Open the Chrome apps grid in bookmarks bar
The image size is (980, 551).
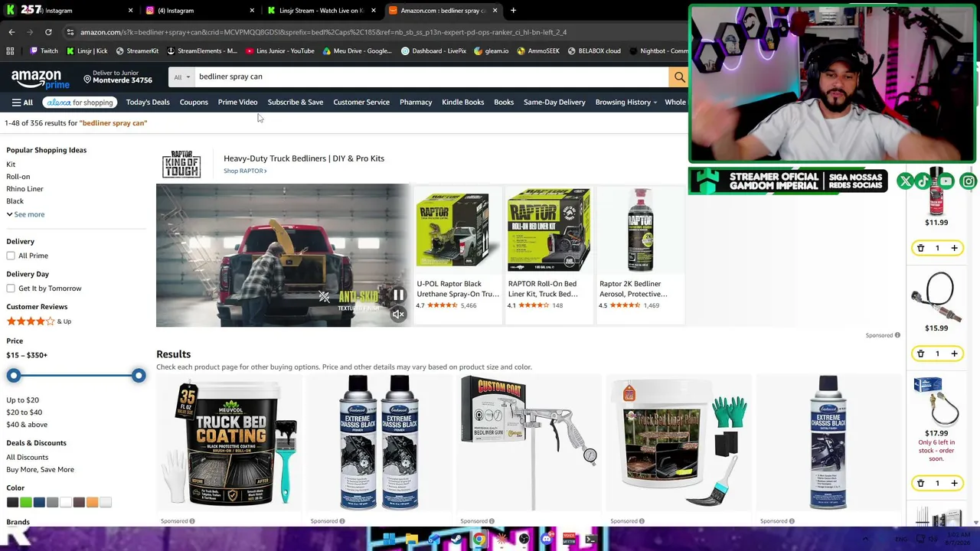(10, 51)
